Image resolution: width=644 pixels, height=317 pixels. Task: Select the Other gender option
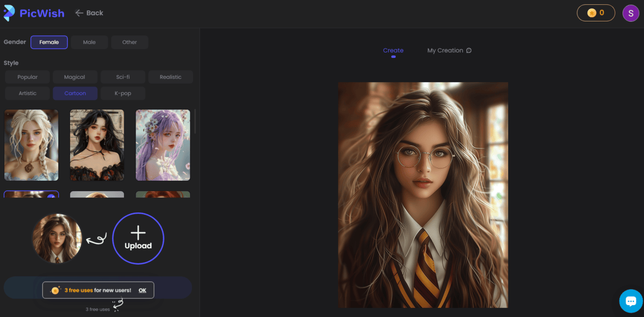129,42
